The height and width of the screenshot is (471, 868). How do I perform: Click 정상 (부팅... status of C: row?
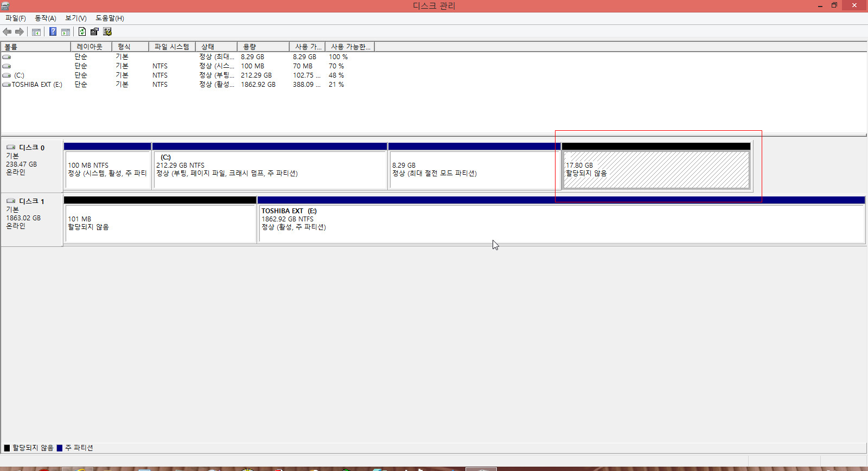click(216, 75)
